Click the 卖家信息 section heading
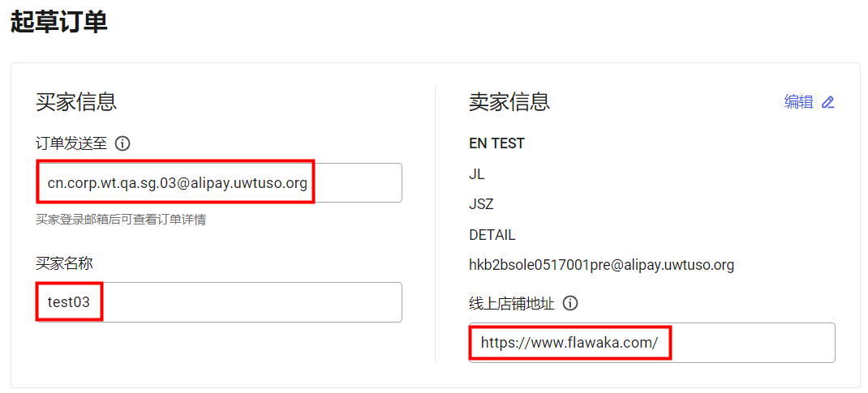 pyautogui.click(x=509, y=102)
